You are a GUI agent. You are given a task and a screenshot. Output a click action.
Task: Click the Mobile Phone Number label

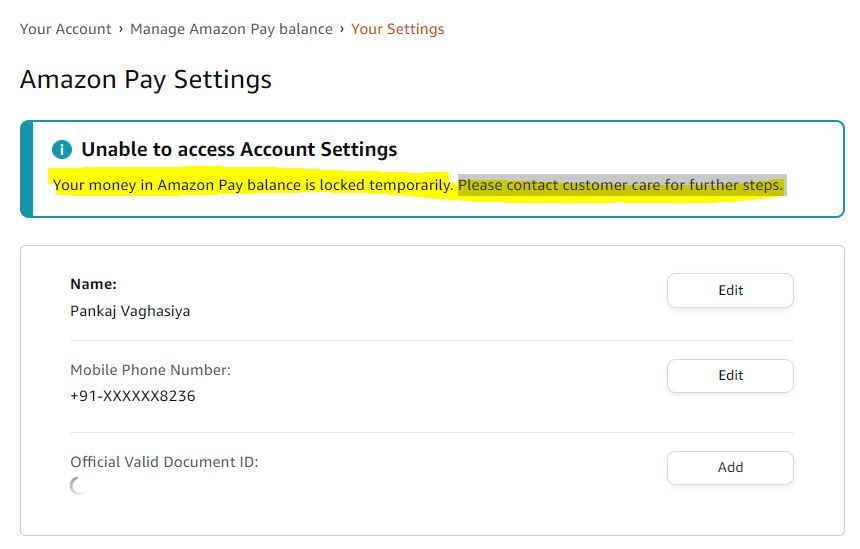pos(150,370)
